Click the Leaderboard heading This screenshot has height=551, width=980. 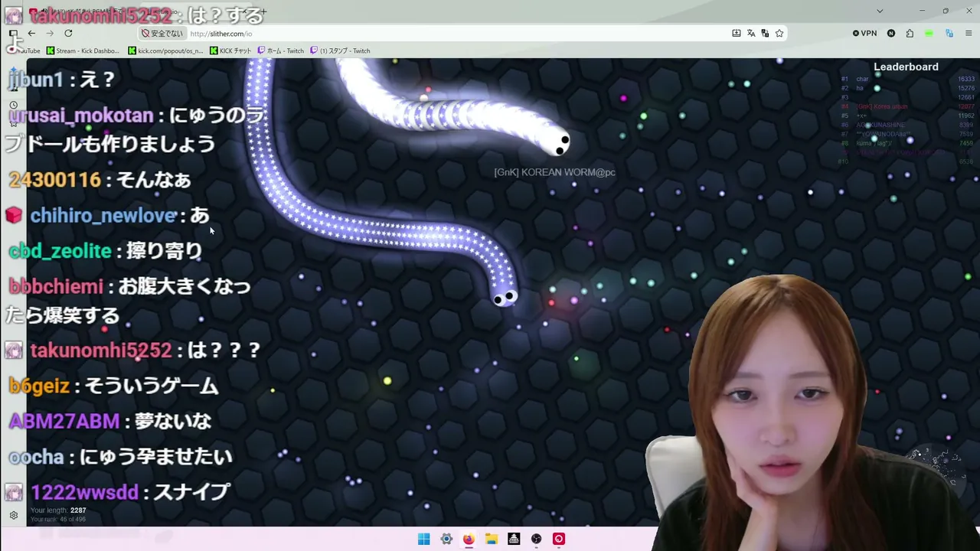click(x=906, y=67)
